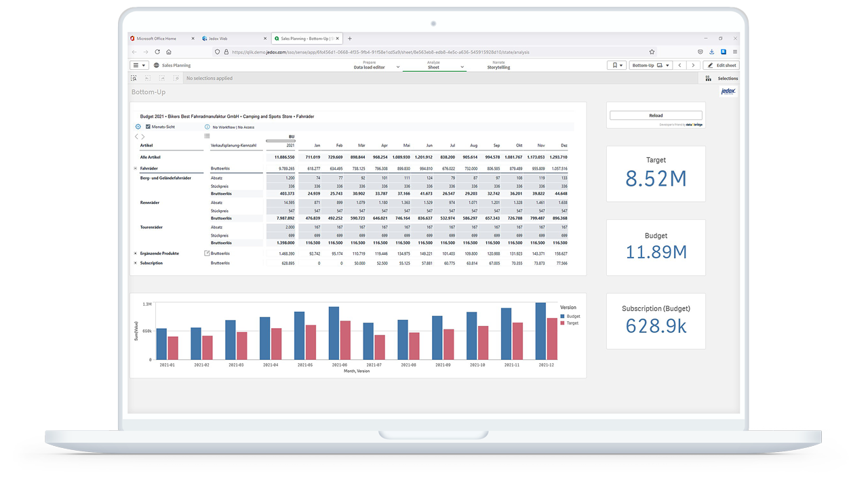Open the selections tool grid icon
The width and height of the screenshot is (868, 488).
coord(708,79)
